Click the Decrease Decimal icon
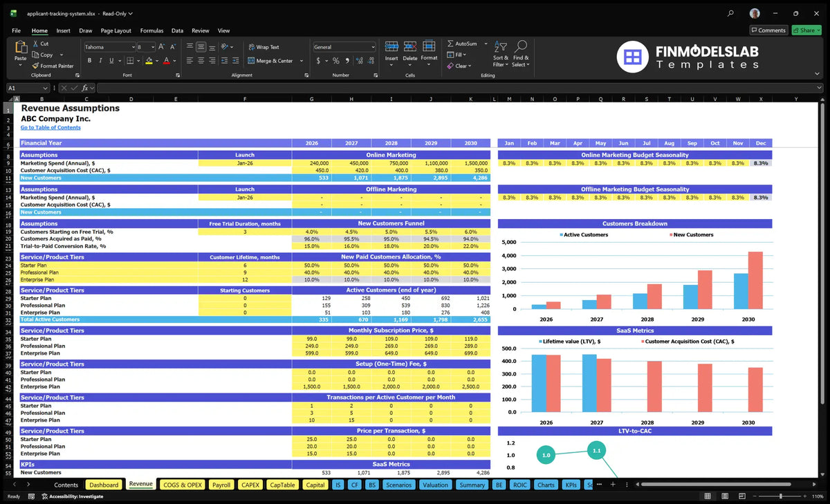The width and height of the screenshot is (830, 504). pyautogui.click(x=369, y=61)
